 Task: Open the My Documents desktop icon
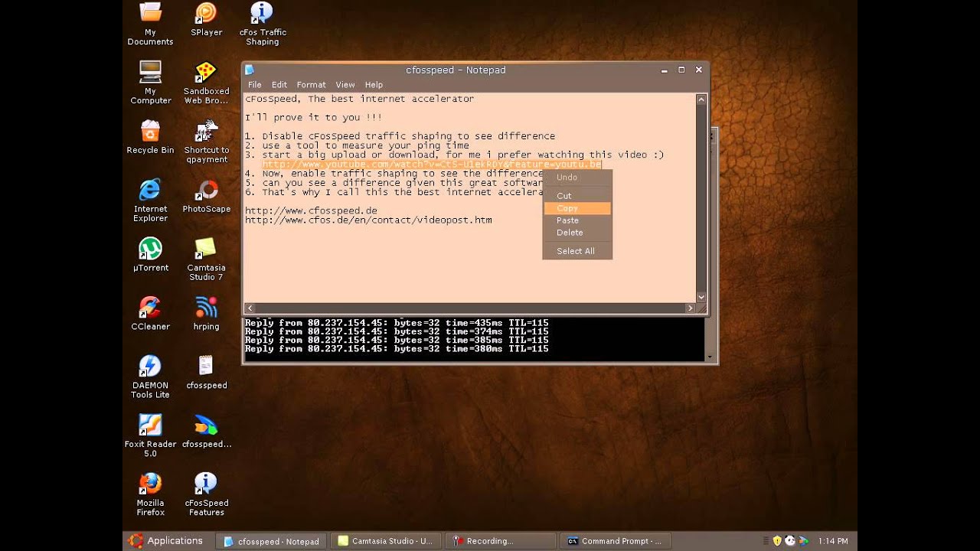click(x=150, y=24)
